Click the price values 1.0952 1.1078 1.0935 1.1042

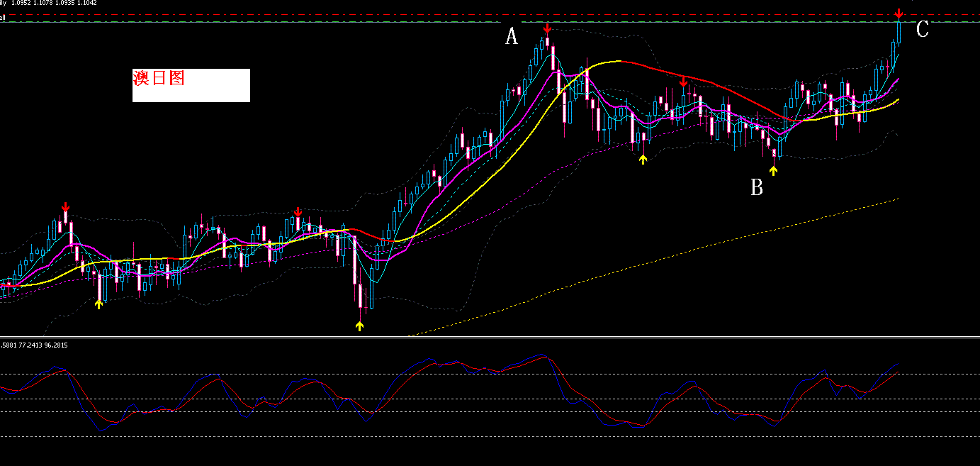click(x=54, y=3)
